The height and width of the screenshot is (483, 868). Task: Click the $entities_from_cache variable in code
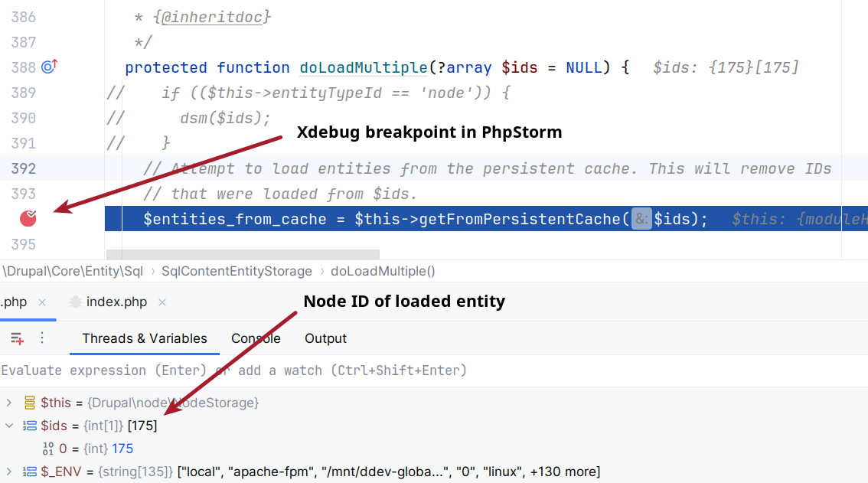click(x=235, y=219)
